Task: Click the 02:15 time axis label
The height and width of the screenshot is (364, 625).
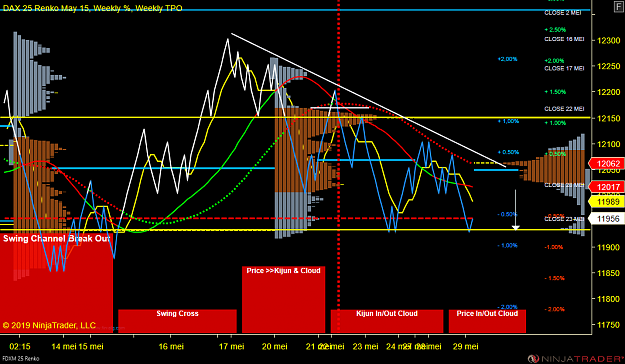Action: 20,346
